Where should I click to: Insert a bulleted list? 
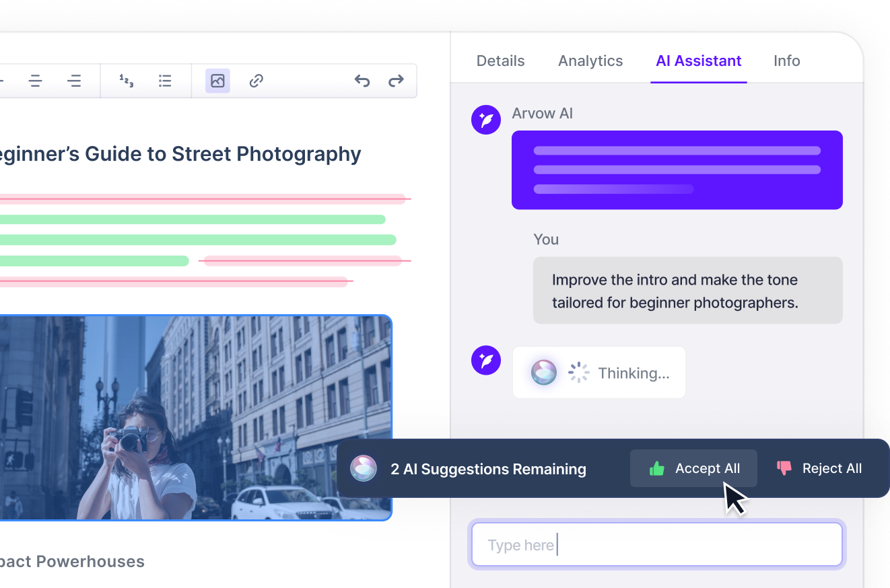(x=165, y=81)
